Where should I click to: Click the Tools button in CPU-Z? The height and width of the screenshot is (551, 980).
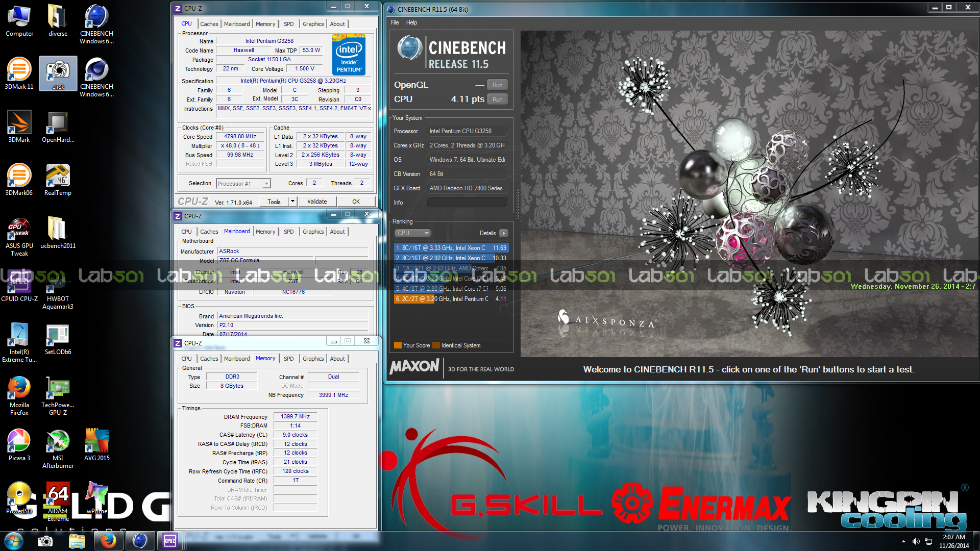tap(274, 202)
